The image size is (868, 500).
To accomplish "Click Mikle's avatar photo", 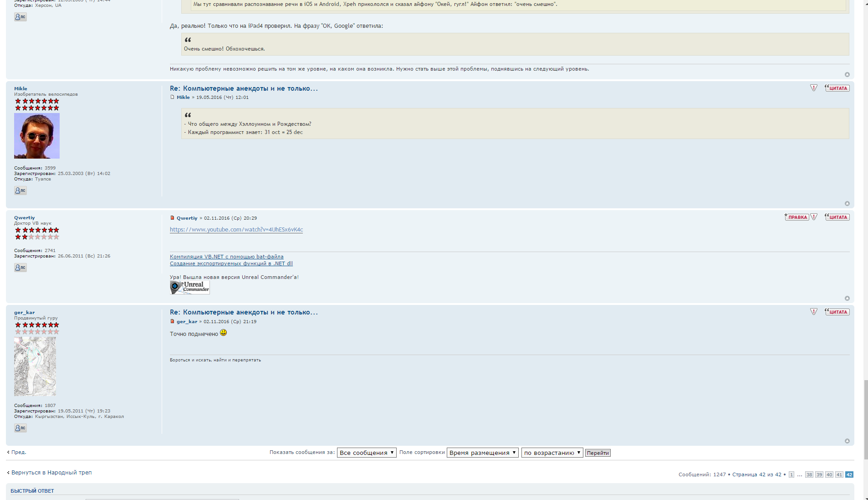I will coord(37,136).
